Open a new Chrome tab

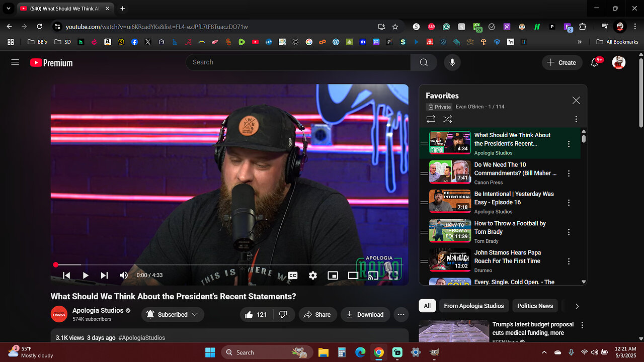(122, 9)
